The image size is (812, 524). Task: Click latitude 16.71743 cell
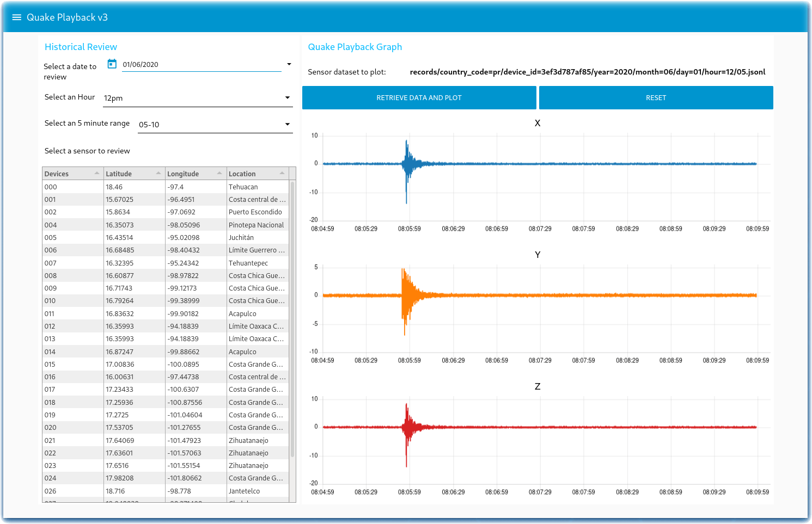click(135, 288)
